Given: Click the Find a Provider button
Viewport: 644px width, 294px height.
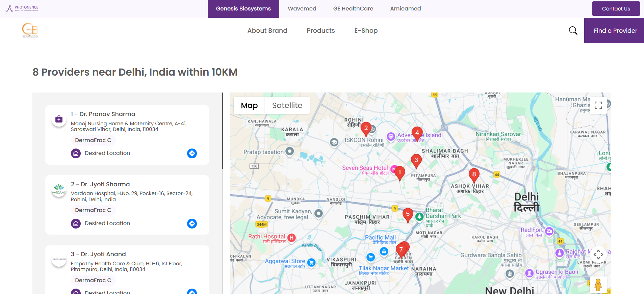Looking at the screenshot, I should 614,31.
